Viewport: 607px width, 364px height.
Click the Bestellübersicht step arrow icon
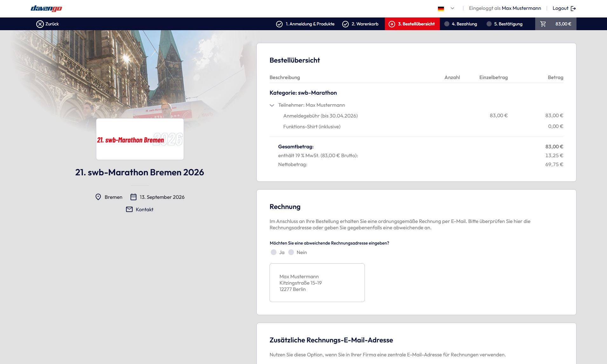click(392, 24)
